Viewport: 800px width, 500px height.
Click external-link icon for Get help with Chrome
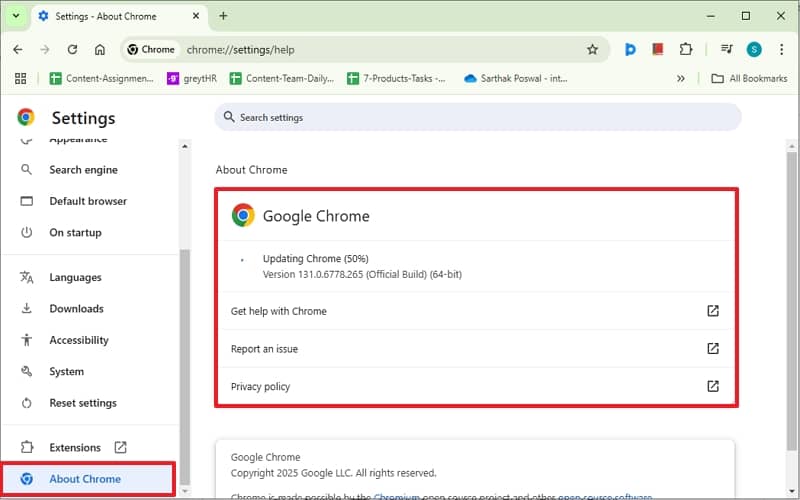click(x=713, y=311)
